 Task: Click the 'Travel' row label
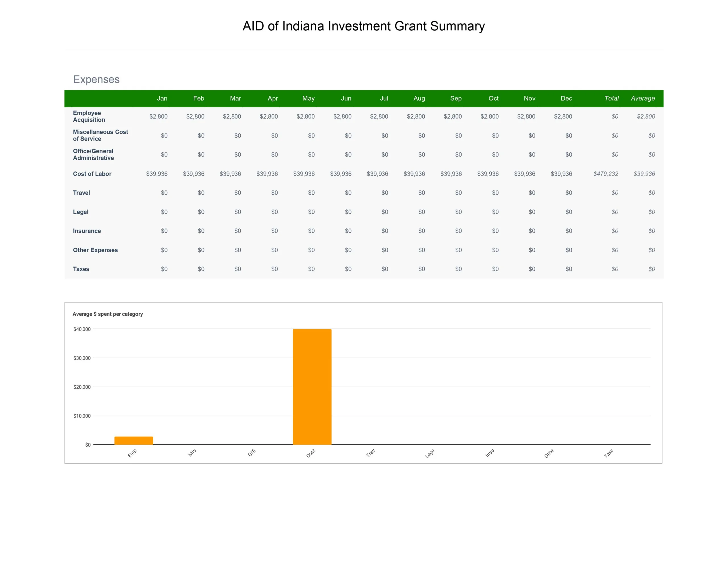[81, 193]
